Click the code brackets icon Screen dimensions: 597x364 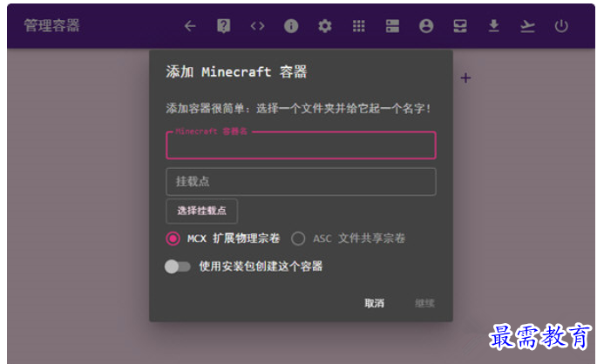257,26
